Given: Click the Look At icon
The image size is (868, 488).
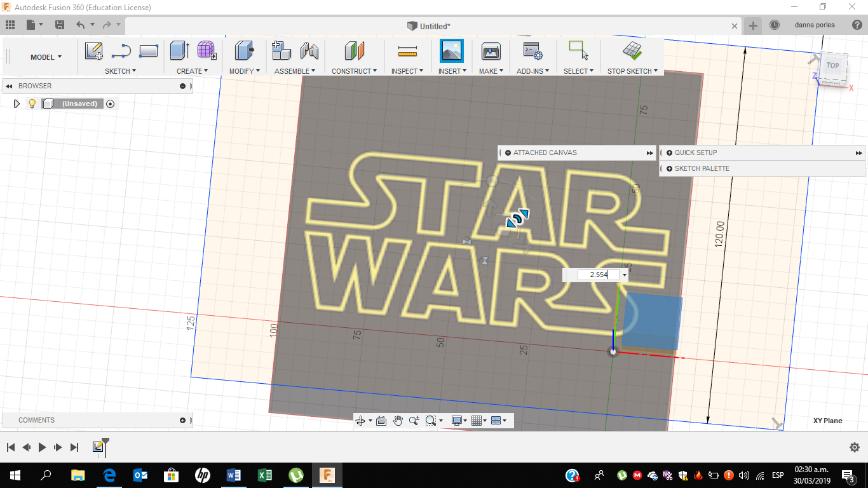Looking at the screenshot, I should [381, 421].
